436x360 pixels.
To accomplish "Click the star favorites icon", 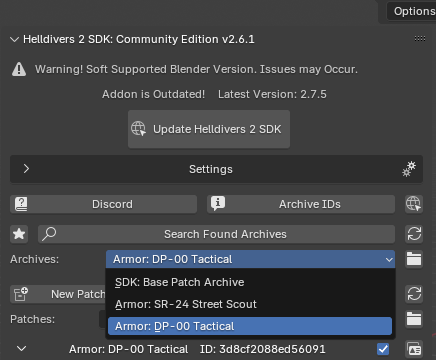I will (19, 234).
